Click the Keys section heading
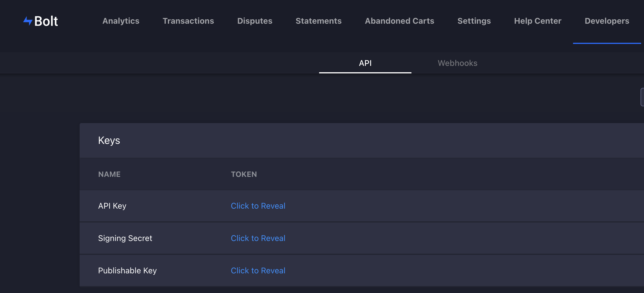644x293 pixels. click(x=109, y=140)
